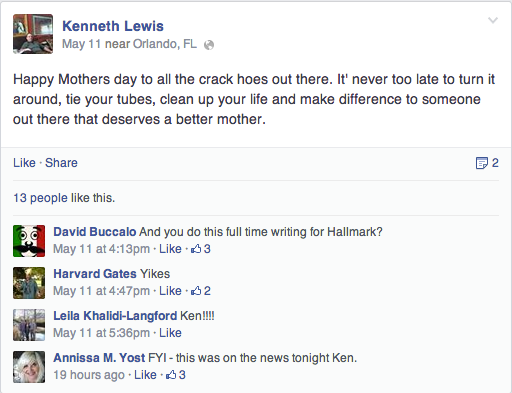Open the Annissa M. Yost name link

point(99,358)
